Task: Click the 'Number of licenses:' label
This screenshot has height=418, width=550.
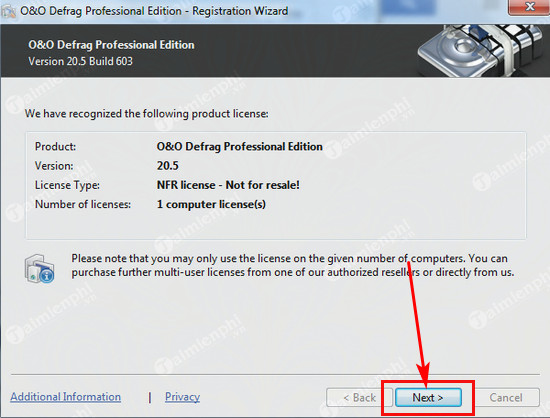Action: (x=83, y=204)
